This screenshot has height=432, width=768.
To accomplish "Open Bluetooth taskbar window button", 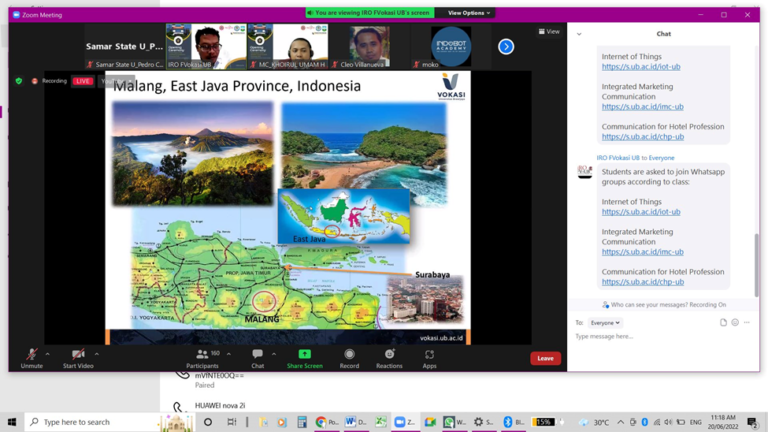I will (513, 422).
